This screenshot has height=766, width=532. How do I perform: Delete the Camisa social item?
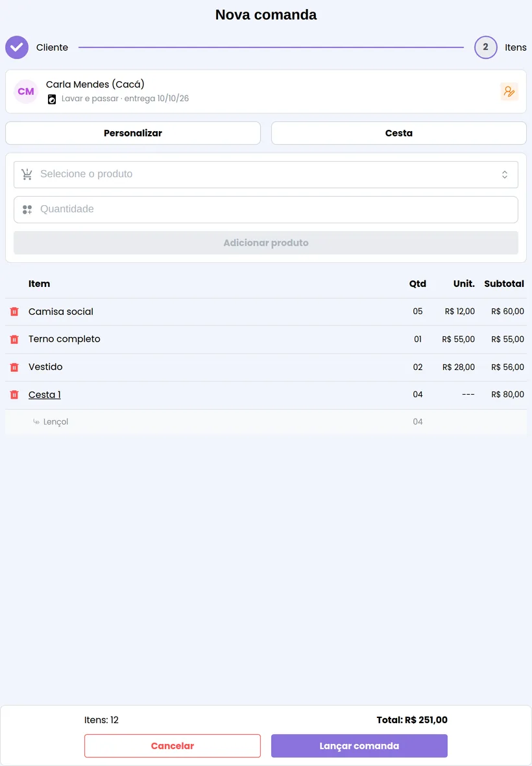pos(14,312)
